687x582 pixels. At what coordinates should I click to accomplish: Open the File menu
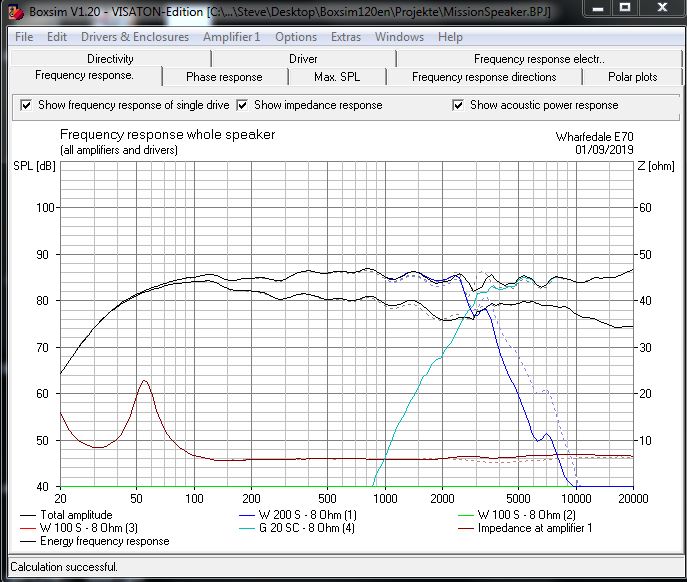point(24,37)
